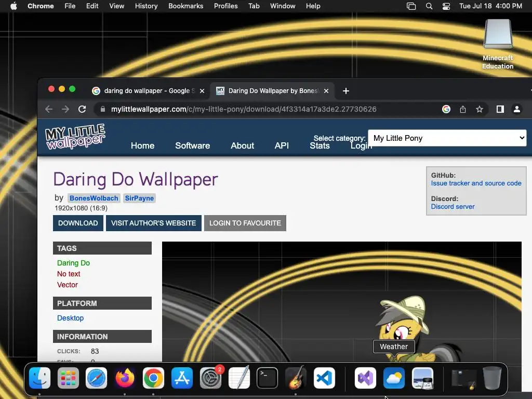The image size is (532, 399).
Task: Open the Discord server link
Action: coord(453,207)
